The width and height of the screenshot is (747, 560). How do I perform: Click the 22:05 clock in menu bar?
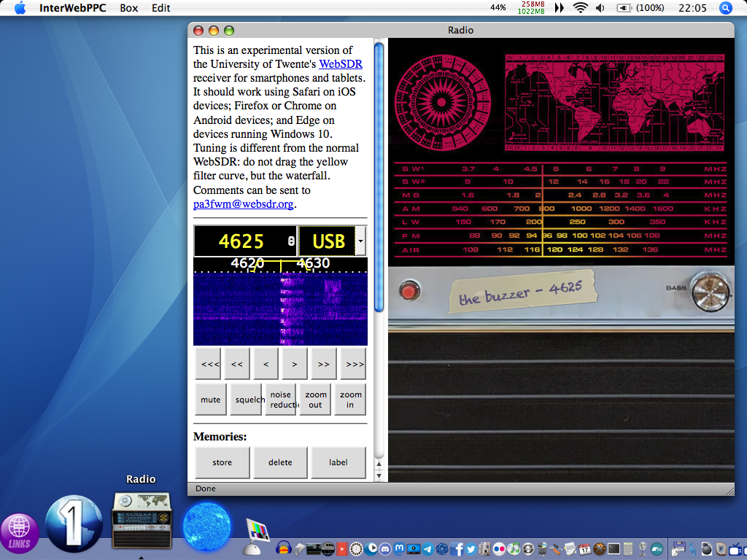[x=692, y=7]
